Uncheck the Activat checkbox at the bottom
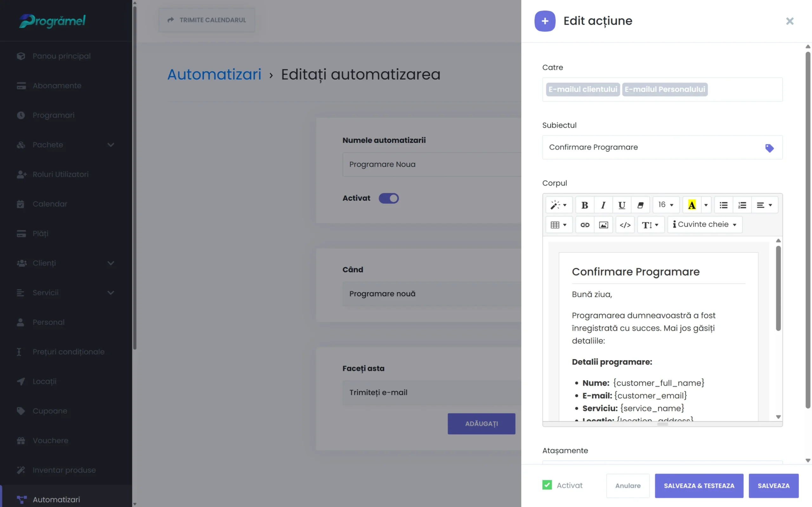The image size is (812, 507). tap(547, 485)
